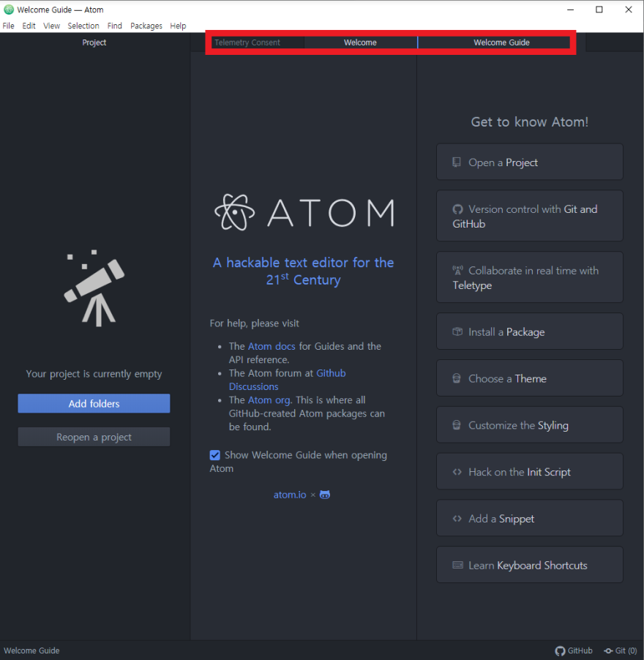Close the Atom window

(629, 10)
